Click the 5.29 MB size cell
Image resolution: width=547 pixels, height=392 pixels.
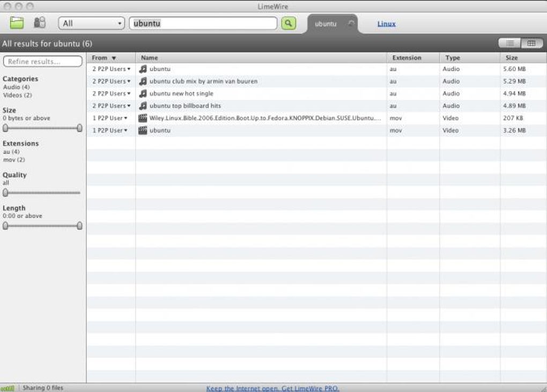tap(514, 82)
